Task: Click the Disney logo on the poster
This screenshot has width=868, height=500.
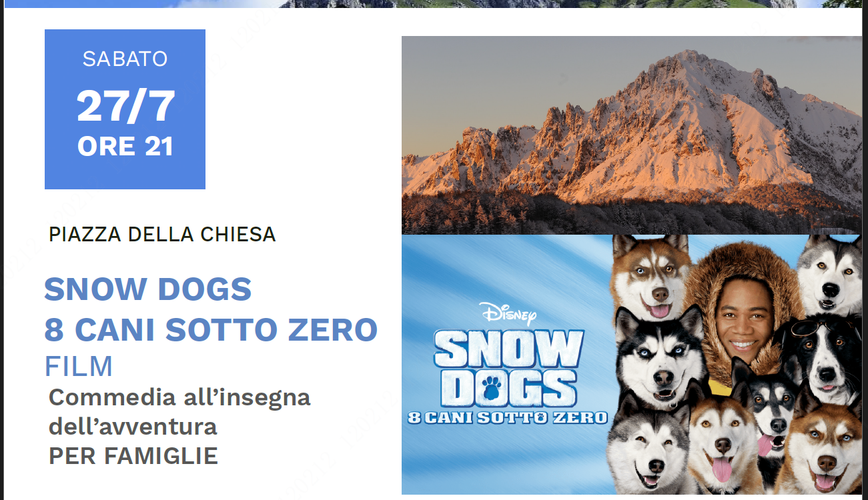Action: pyautogui.click(x=507, y=314)
